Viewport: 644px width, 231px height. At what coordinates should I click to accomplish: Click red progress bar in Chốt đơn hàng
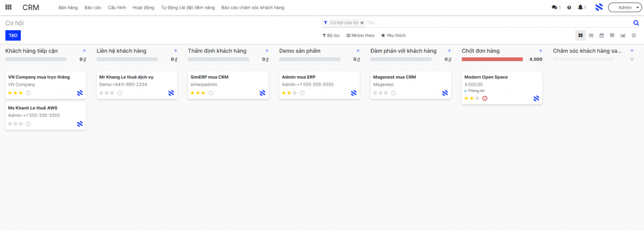pos(492,59)
